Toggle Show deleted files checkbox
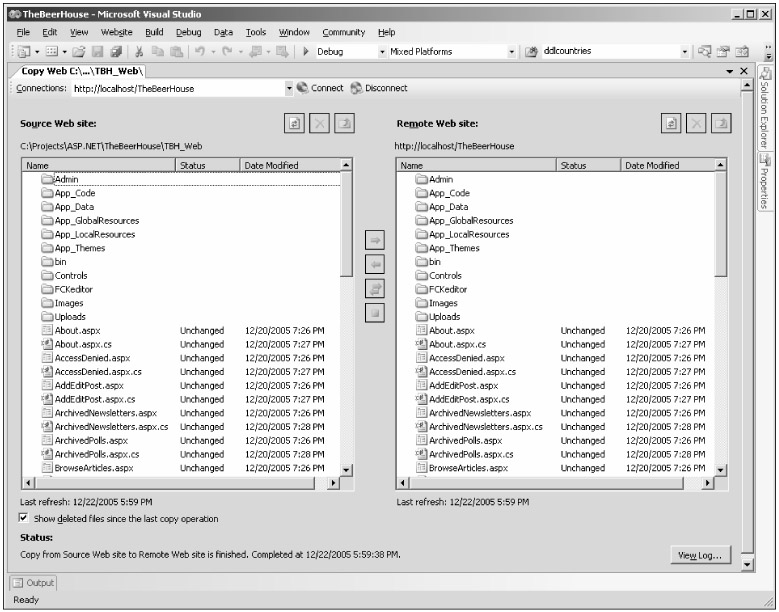The height and width of the screenshot is (612, 779). coord(24,518)
